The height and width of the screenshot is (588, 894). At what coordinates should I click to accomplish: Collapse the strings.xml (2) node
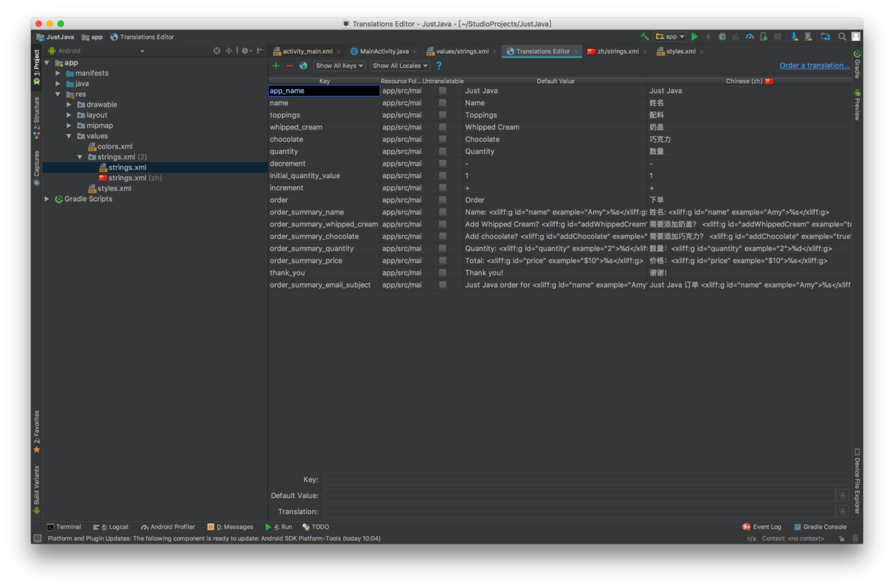(x=80, y=157)
